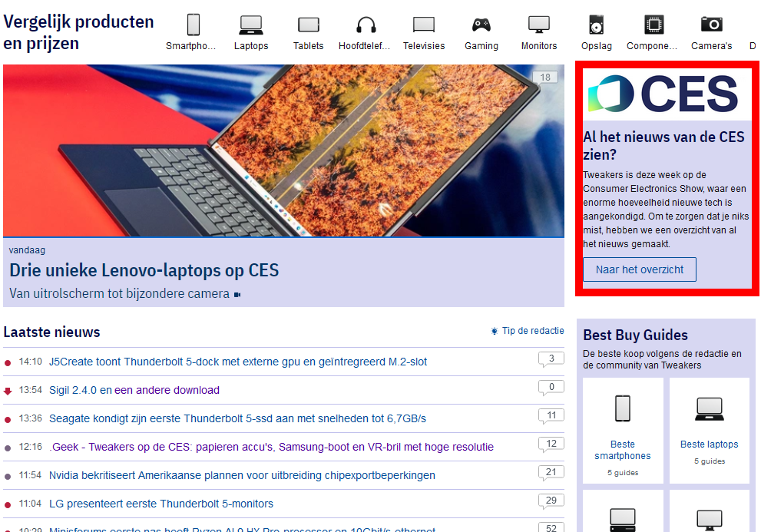This screenshot has width=761, height=532.
Task: Click the 18 comments bubble on Lenovo image
Action: (545, 78)
